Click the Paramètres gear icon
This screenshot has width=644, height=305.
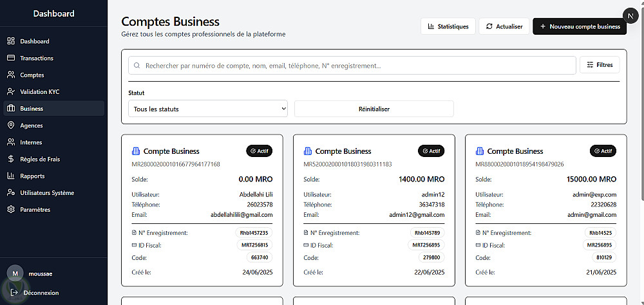(11, 209)
